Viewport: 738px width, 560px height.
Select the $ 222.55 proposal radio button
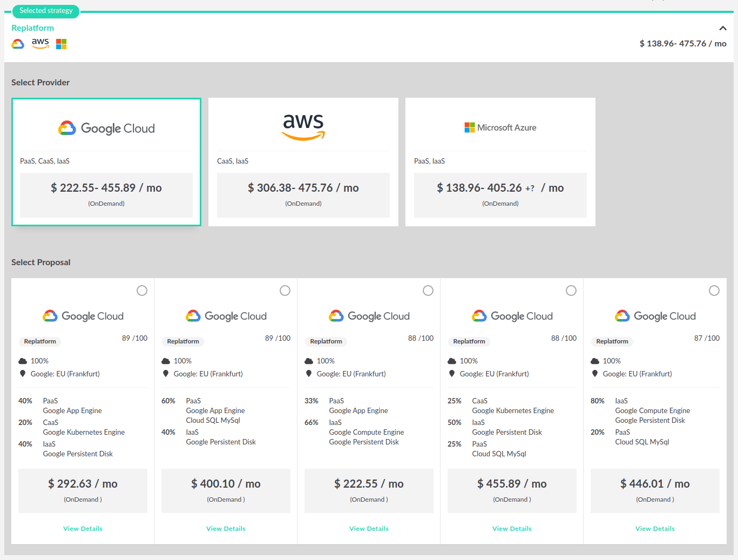428,291
